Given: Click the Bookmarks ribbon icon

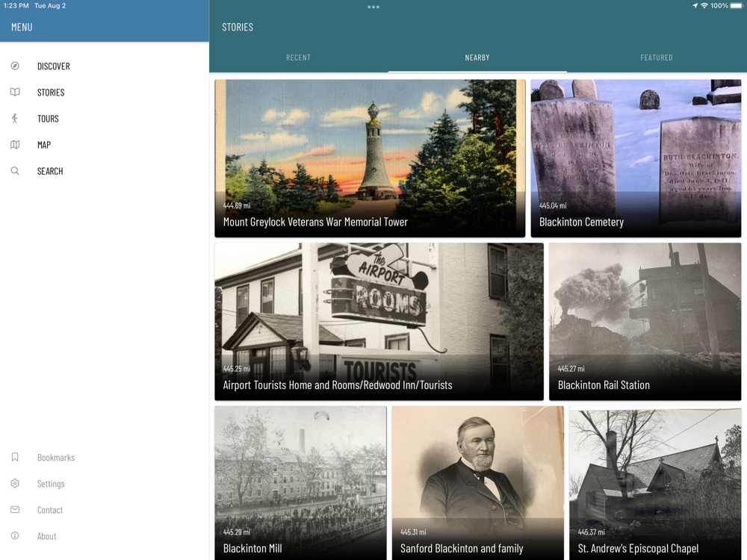Looking at the screenshot, I should pos(15,457).
